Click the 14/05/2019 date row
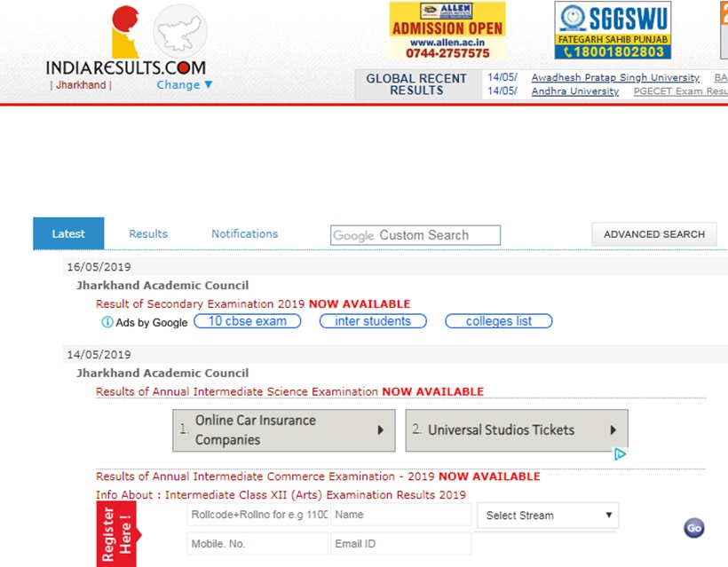The width and height of the screenshot is (728, 567). (395, 355)
